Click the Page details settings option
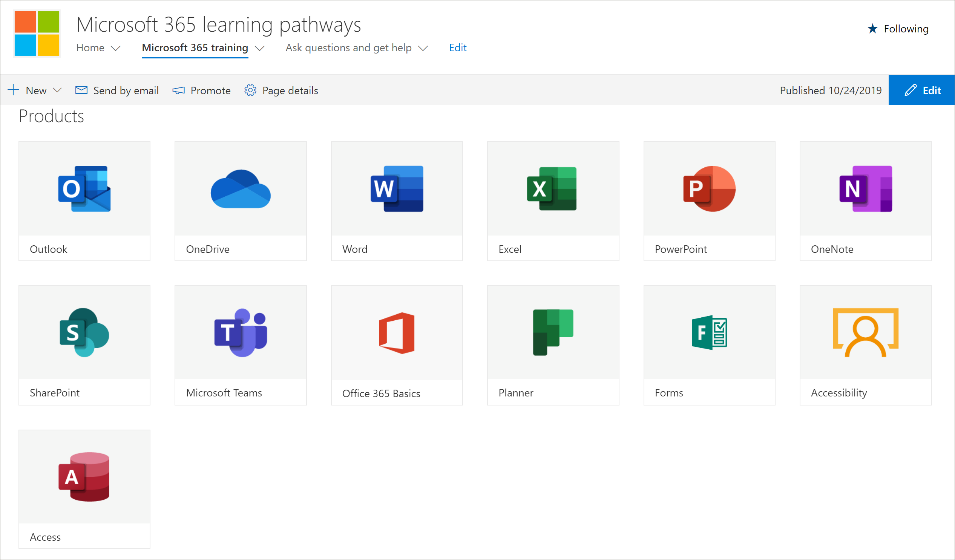 click(281, 90)
